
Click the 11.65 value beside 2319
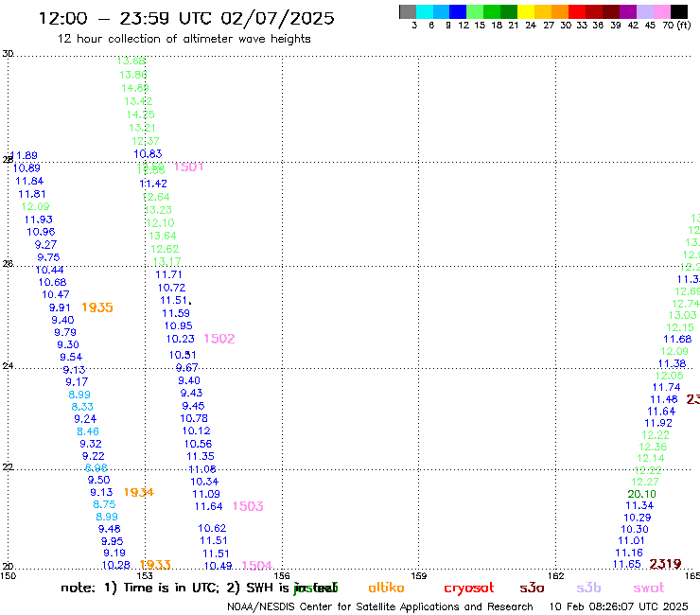[627, 565]
